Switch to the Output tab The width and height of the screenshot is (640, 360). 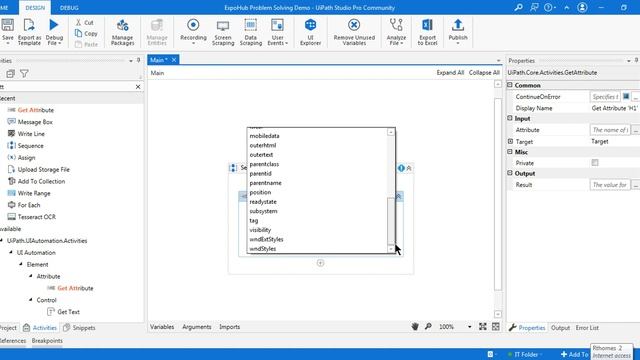[560, 328]
